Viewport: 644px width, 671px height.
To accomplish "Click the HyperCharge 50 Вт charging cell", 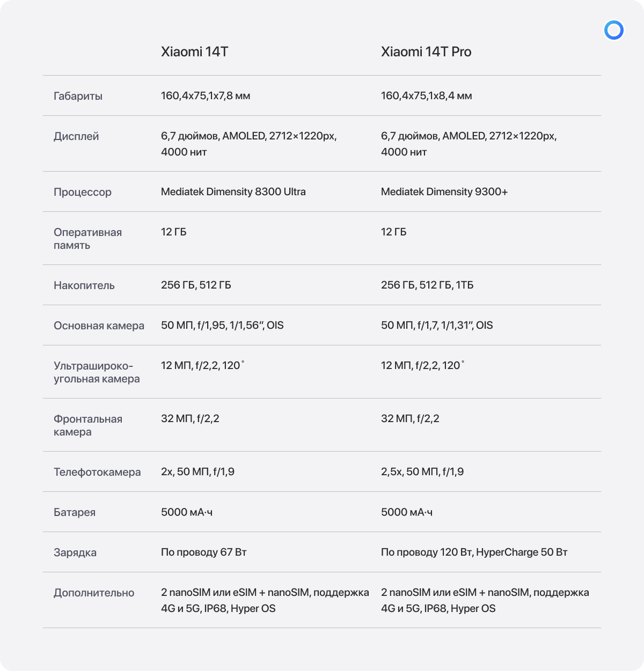I will click(x=474, y=552).
